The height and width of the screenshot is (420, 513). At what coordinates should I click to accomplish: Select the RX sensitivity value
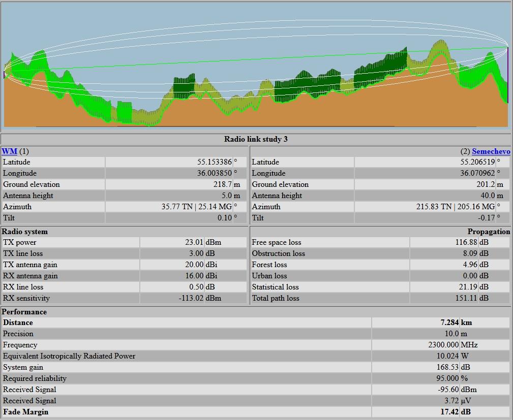tap(191, 298)
